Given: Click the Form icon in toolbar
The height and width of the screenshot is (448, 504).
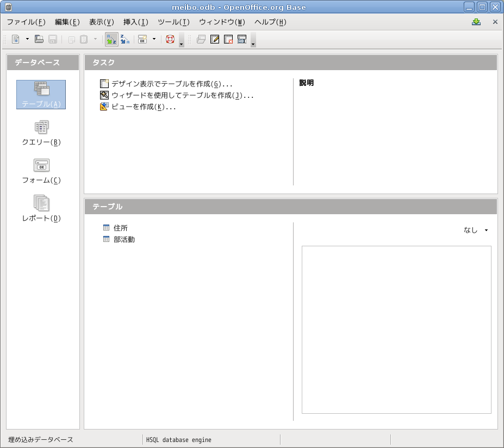Looking at the screenshot, I should 142,39.
